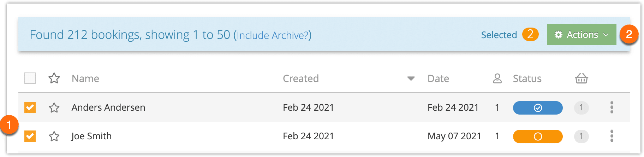The image size is (644, 157).
Task: Click orange pending status for Joe Smith
Action: point(538,136)
